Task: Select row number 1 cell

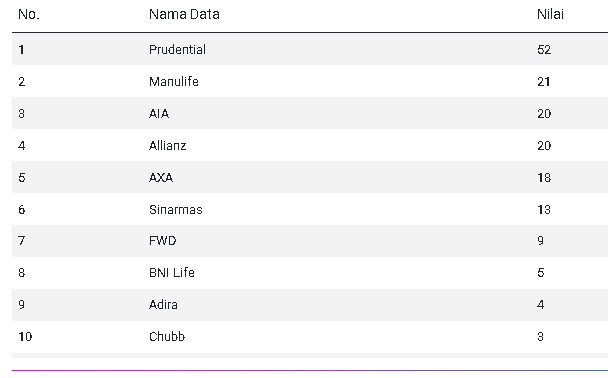Action: coord(21,50)
